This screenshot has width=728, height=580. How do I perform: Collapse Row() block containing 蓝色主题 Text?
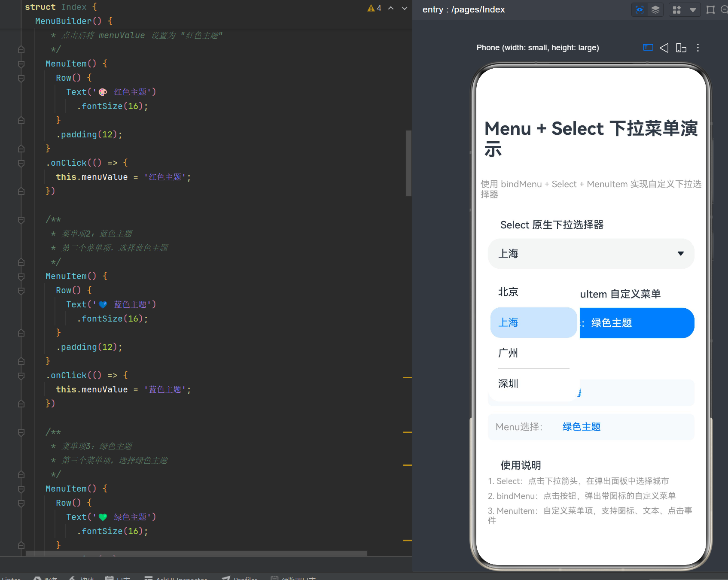pyautogui.click(x=21, y=291)
